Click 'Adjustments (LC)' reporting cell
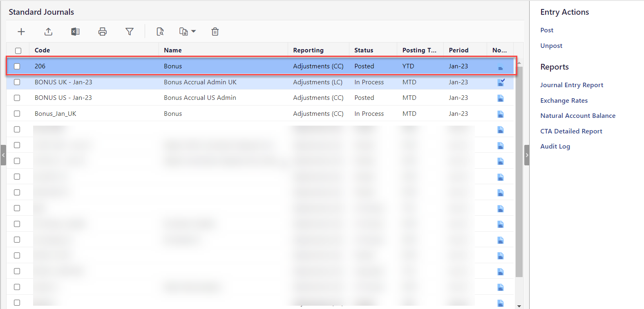The width and height of the screenshot is (644, 309). (318, 82)
